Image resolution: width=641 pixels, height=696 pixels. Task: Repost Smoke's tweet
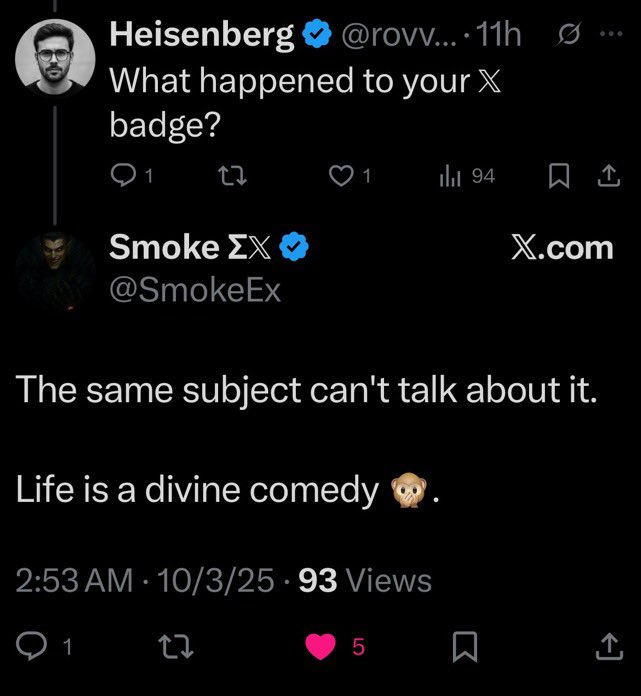pyautogui.click(x=172, y=648)
